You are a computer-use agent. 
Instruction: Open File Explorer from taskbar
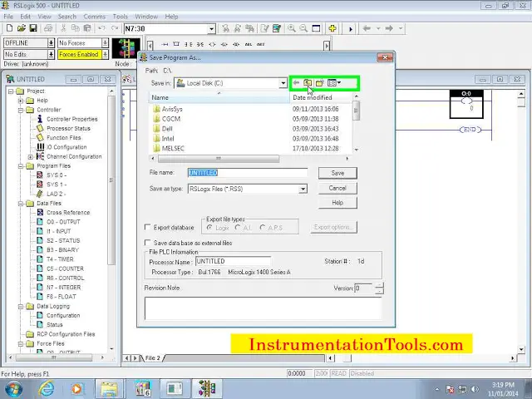point(109,388)
